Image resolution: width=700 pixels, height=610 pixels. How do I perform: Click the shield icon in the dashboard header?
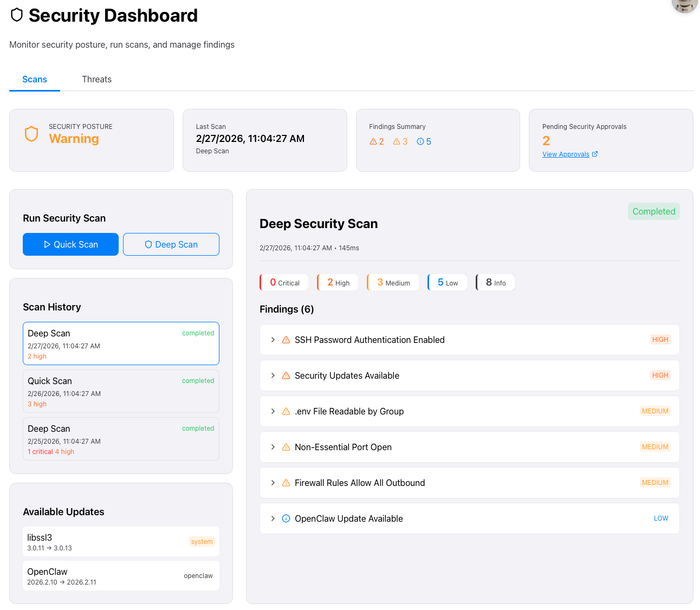pos(17,15)
